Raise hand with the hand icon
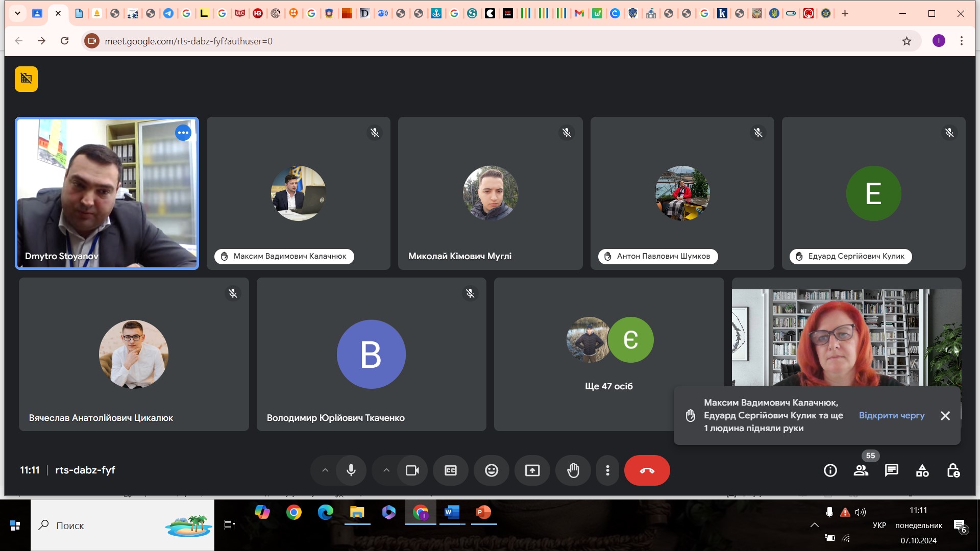 pos(573,470)
